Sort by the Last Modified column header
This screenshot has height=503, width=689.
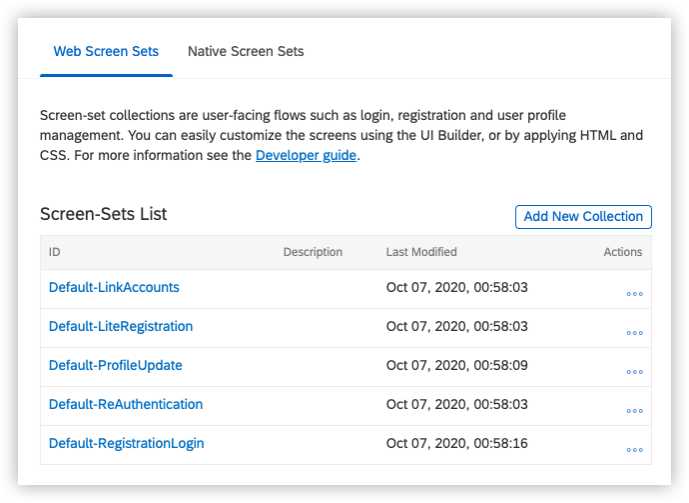(421, 252)
